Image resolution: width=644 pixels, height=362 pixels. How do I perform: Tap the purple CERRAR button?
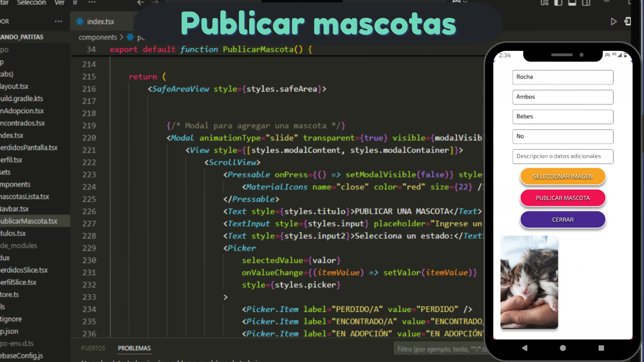point(562,220)
